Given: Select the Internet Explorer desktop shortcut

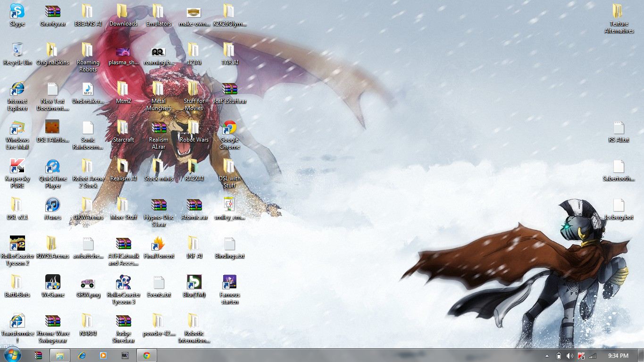Looking at the screenshot, I should (17, 96).
